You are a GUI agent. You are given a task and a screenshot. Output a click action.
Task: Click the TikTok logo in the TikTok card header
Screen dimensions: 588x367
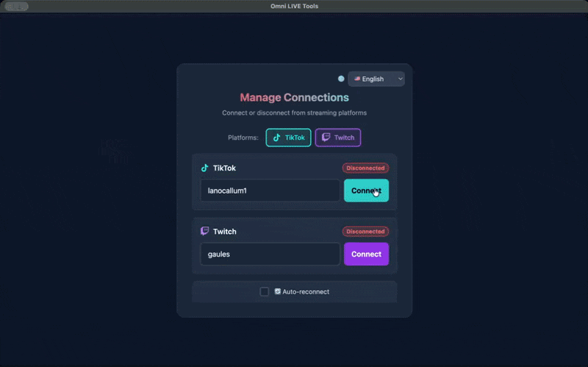pos(205,168)
